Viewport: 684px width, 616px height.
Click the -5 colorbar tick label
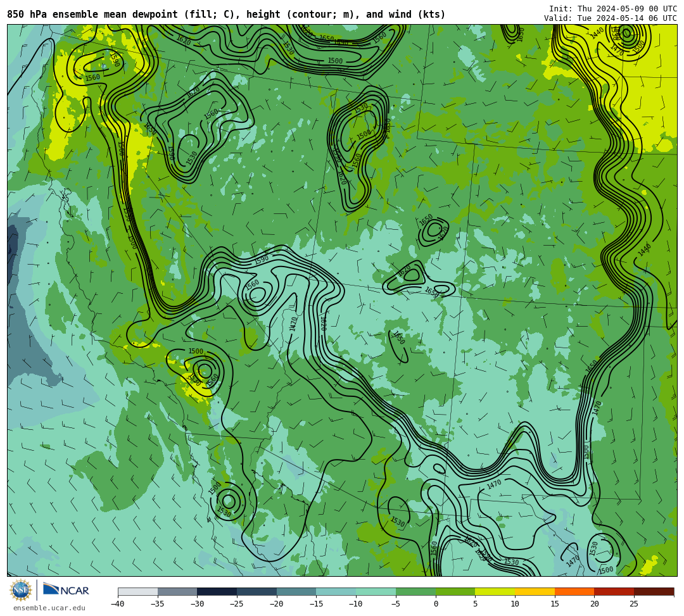[x=396, y=604]
